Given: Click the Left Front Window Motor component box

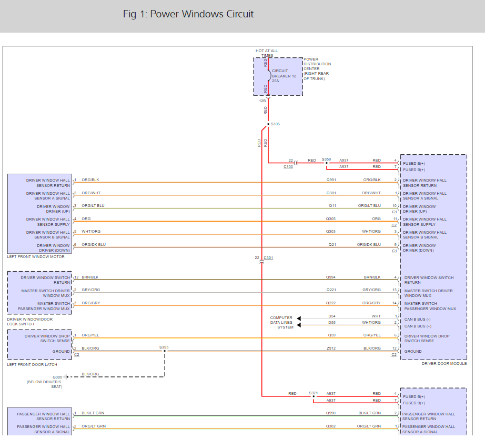Looking at the screenshot, I should tap(39, 214).
